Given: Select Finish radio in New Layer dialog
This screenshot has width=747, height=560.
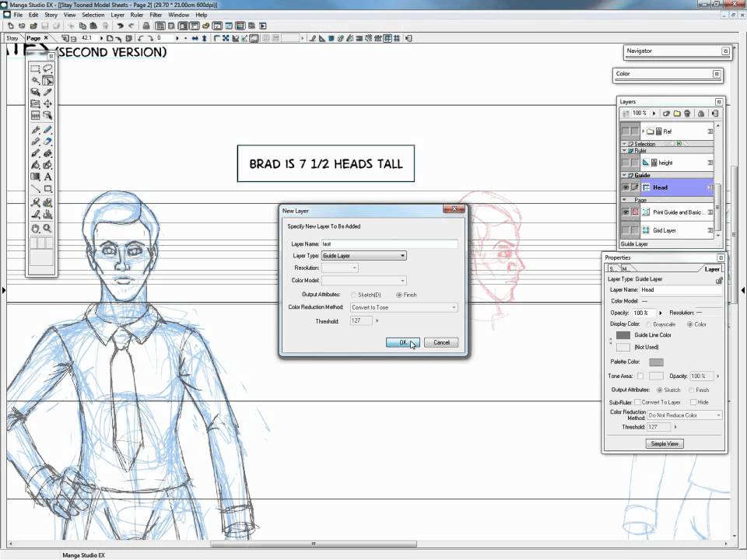Looking at the screenshot, I should click(x=398, y=295).
